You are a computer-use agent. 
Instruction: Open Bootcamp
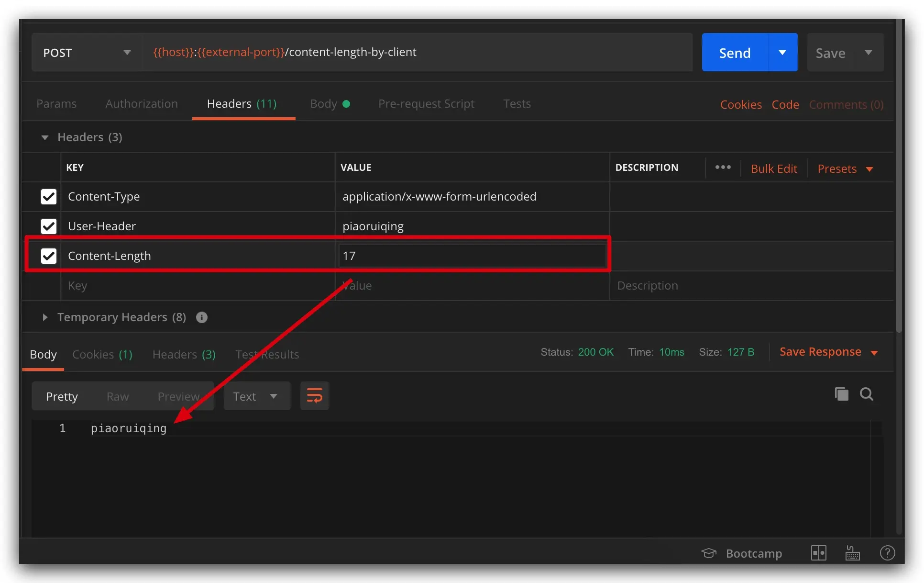tap(741, 554)
